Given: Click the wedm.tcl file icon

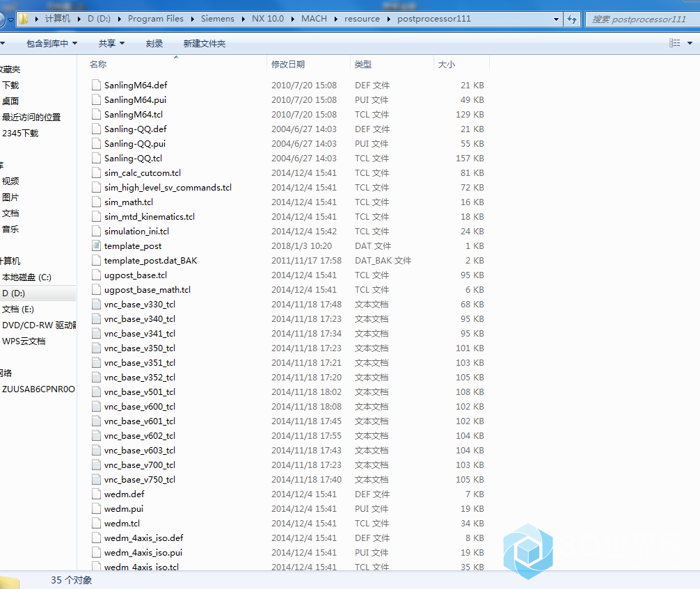Looking at the screenshot, I should [x=96, y=523].
